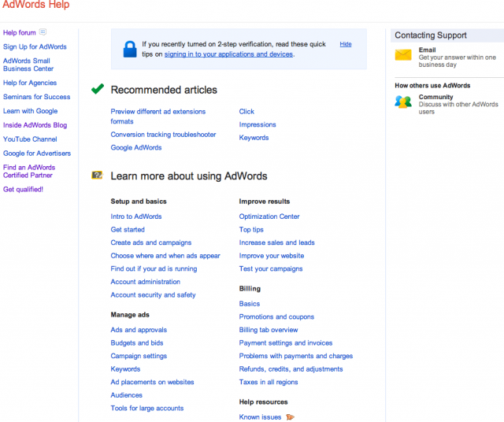Open Account administration
The height and width of the screenshot is (422, 504).
point(146,282)
